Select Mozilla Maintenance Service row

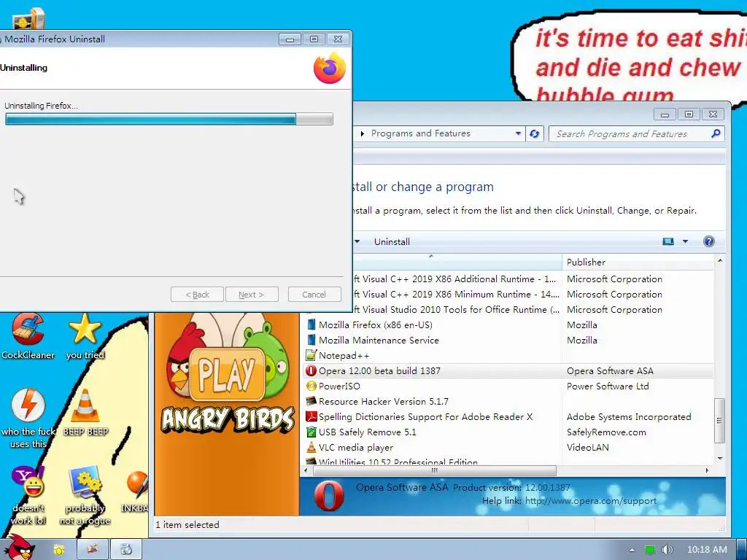(508, 340)
